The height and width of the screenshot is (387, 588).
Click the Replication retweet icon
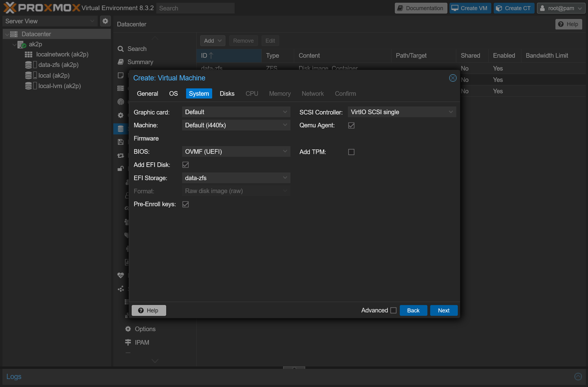[x=121, y=156]
